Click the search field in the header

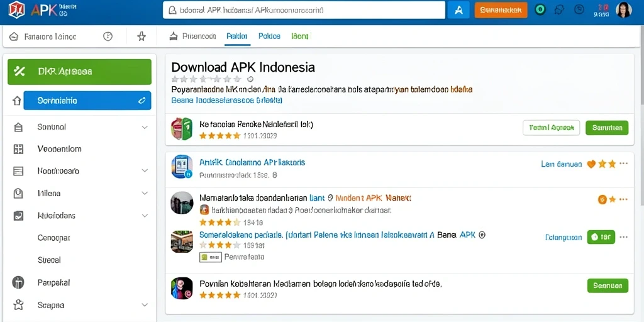click(304, 10)
